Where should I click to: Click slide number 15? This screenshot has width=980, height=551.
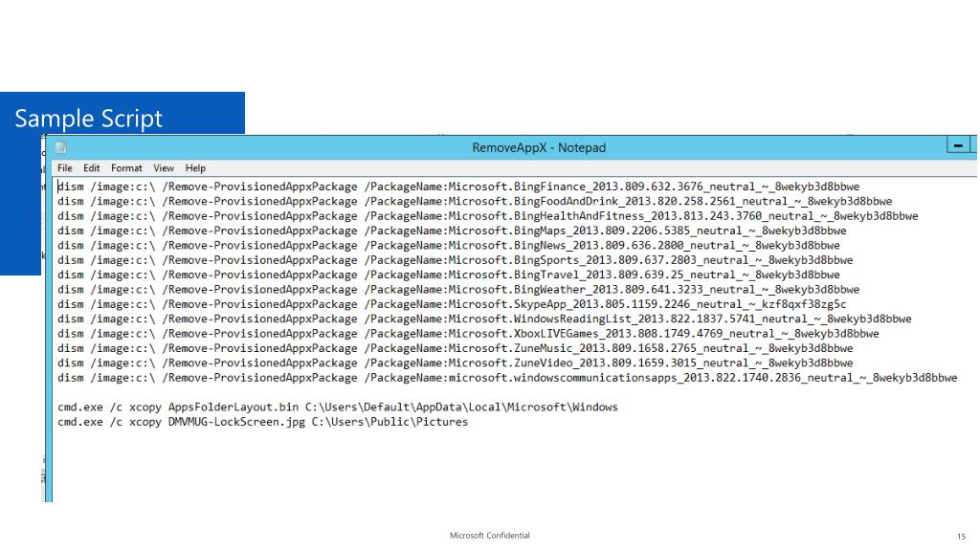click(x=961, y=536)
